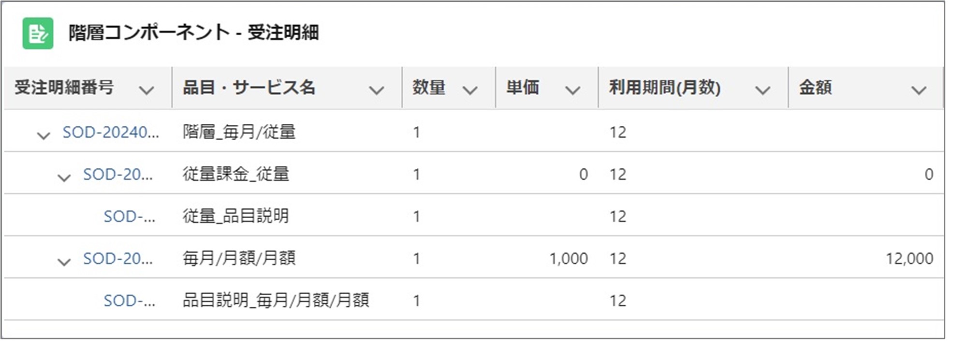
Task: Sort by the 品目・サービス名 column header
Action: click(249, 88)
